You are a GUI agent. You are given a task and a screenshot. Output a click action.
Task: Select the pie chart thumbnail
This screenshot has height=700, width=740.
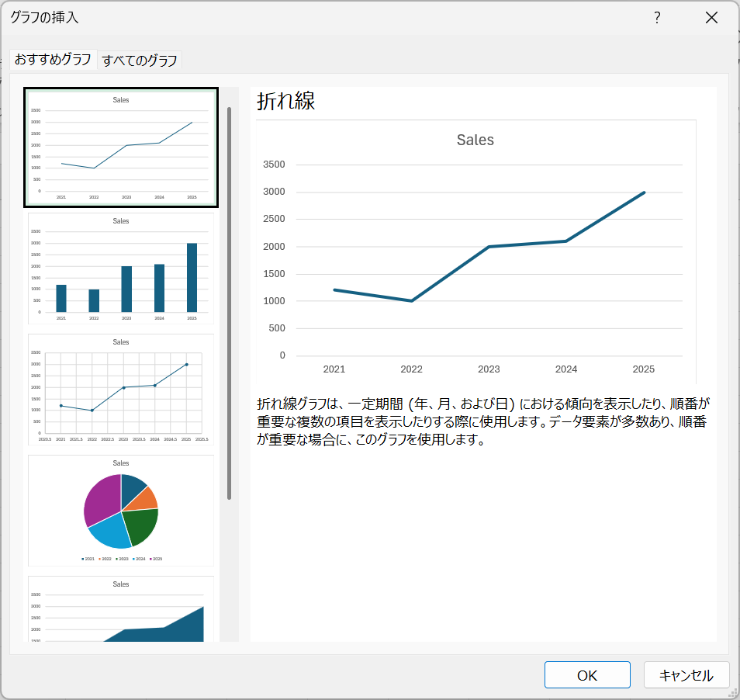[x=121, y=511]
